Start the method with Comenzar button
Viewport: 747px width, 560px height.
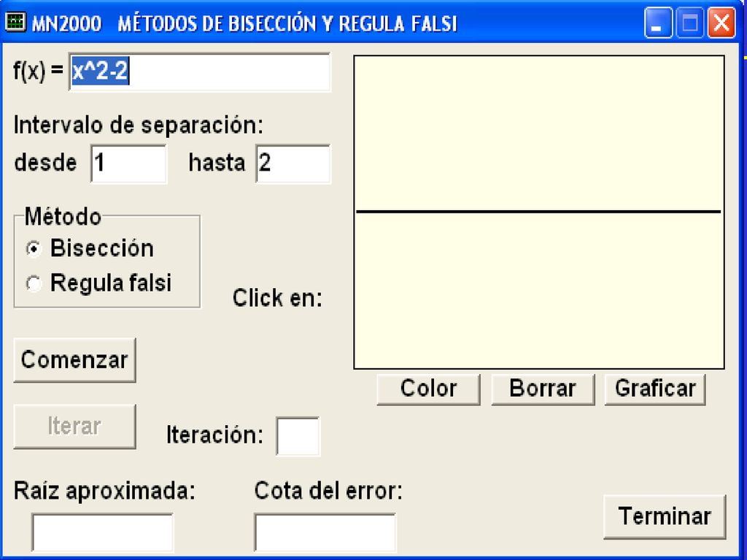75,360
